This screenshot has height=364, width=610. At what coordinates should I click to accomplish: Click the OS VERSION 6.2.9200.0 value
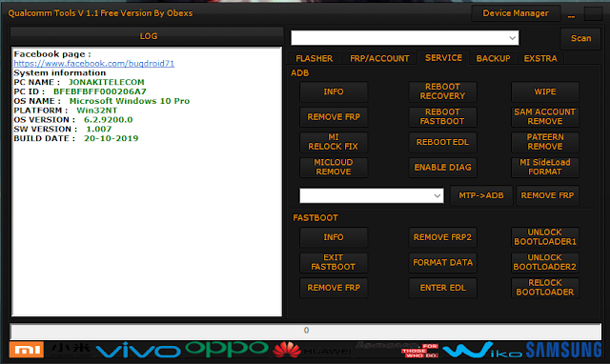108,120
